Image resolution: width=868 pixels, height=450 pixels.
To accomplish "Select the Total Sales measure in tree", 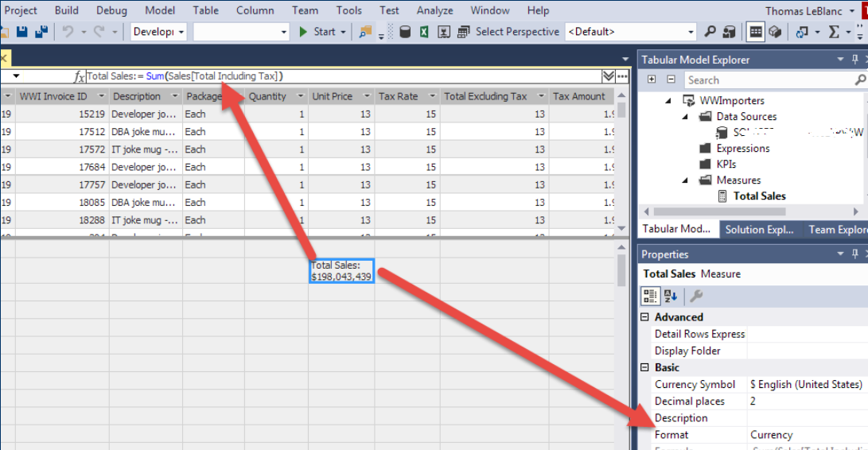I will click(x=759, y=196).
